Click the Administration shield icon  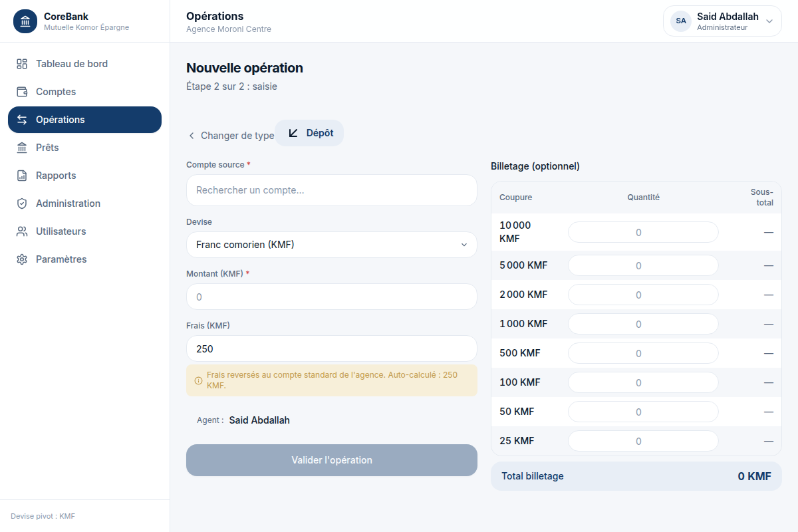[x=22, y=203]
